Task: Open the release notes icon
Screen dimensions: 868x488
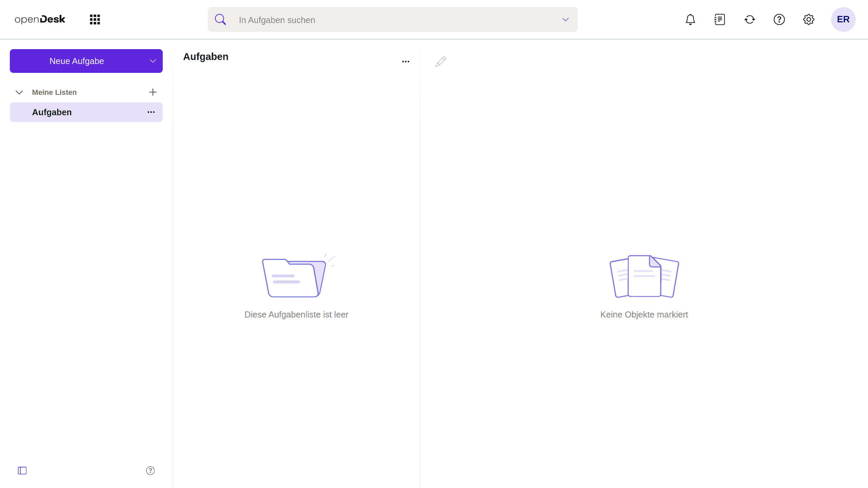Action: pos(720,19)
